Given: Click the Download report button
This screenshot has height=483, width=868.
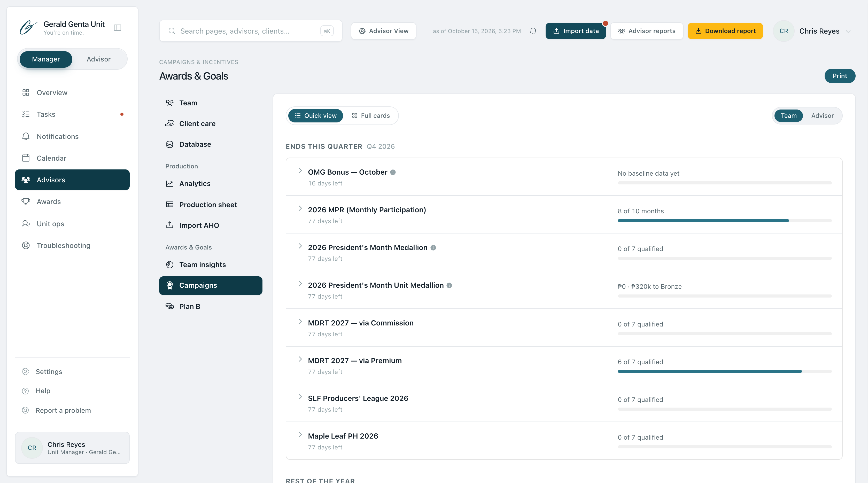Looking at the screenshot, I should click(725, 31).
